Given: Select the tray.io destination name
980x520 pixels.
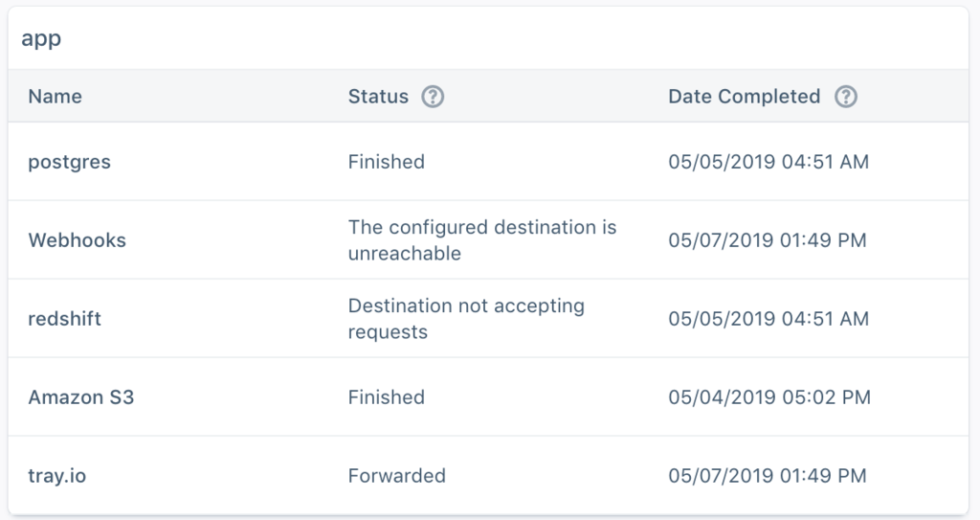Looking at the screenshot, I should point(56,476).
